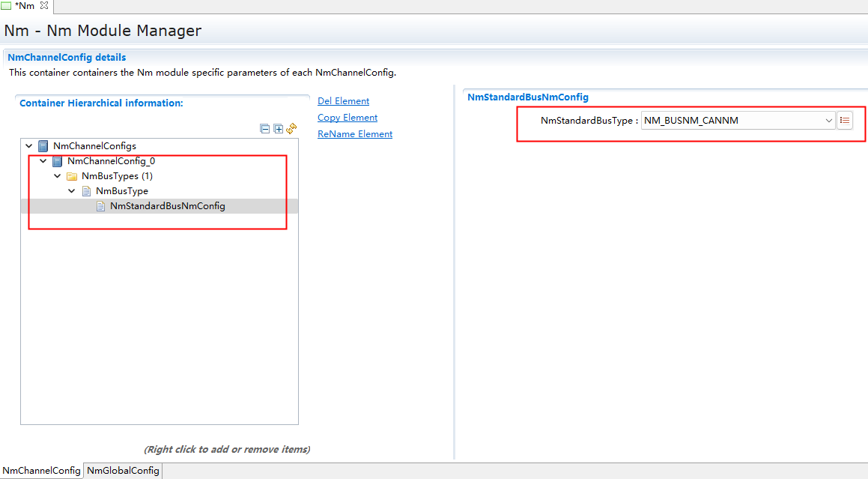Click the Del Element link
Viewport: 868px width, 479px height.
coord(343,101)
